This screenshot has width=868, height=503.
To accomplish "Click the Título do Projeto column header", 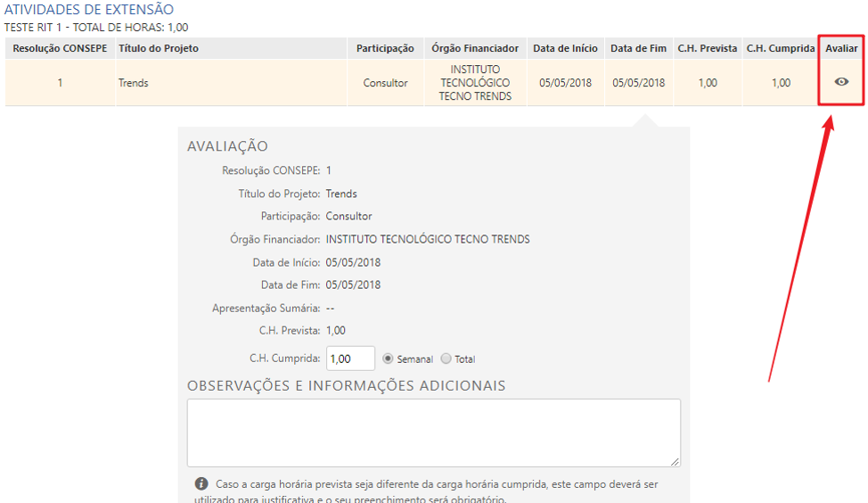I will tap(159, 48).
